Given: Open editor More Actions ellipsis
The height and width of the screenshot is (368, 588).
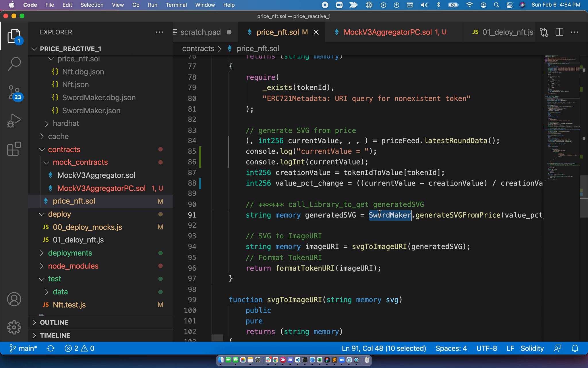Looking at the screenshot, I should tap(575, 32).
